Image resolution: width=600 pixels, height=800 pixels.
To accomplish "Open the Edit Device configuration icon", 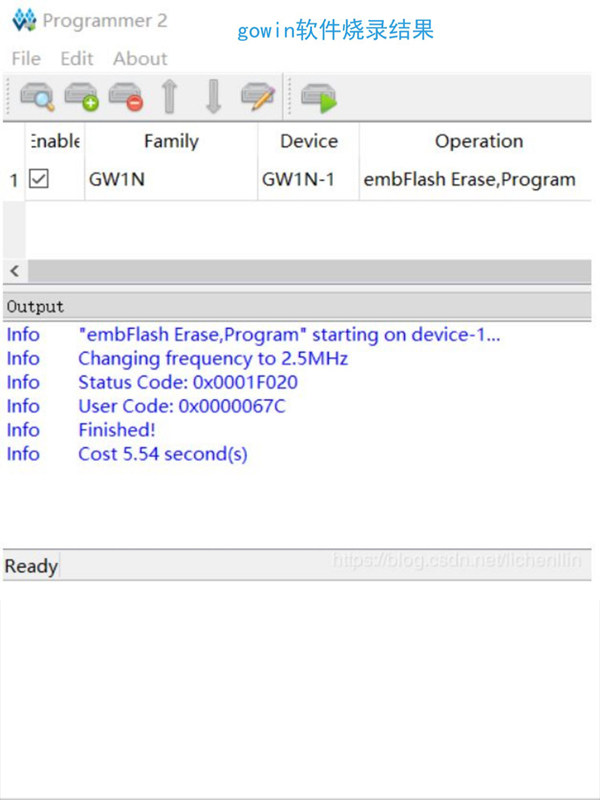I will [258, 96].
